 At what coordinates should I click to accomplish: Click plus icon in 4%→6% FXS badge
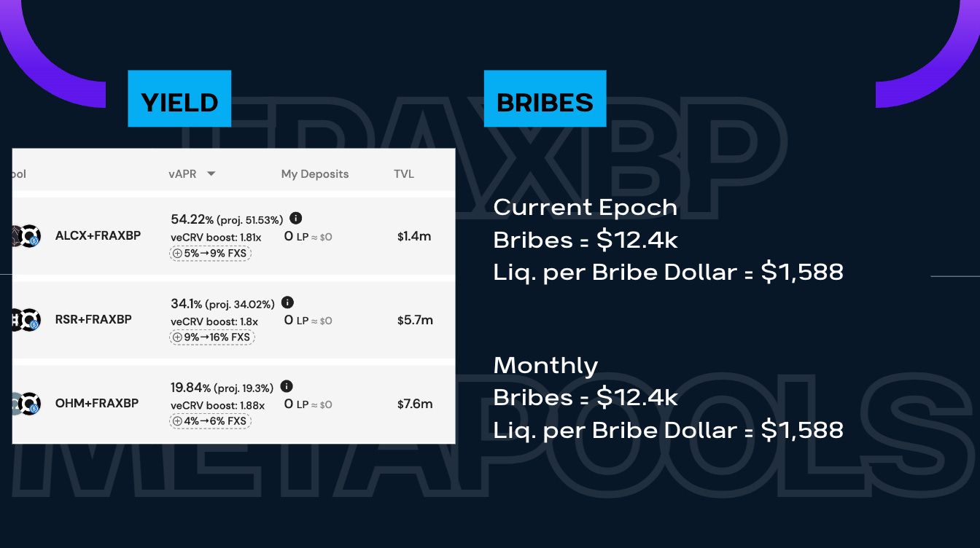click(x=178, y=421)
